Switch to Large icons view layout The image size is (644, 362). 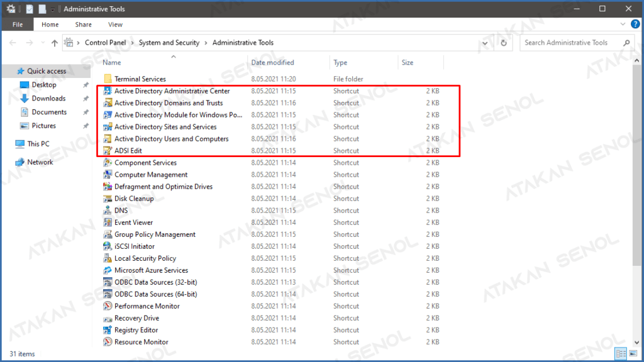click(633, 353)
